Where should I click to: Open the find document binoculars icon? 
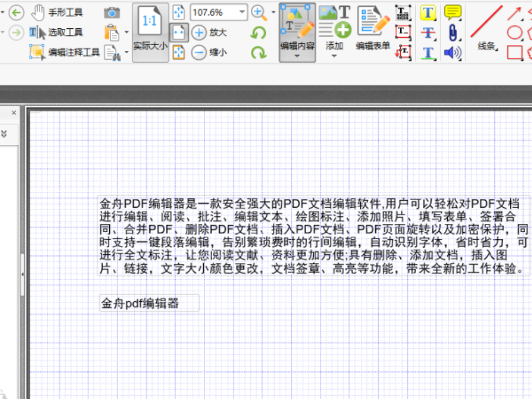tap(112, 53)
